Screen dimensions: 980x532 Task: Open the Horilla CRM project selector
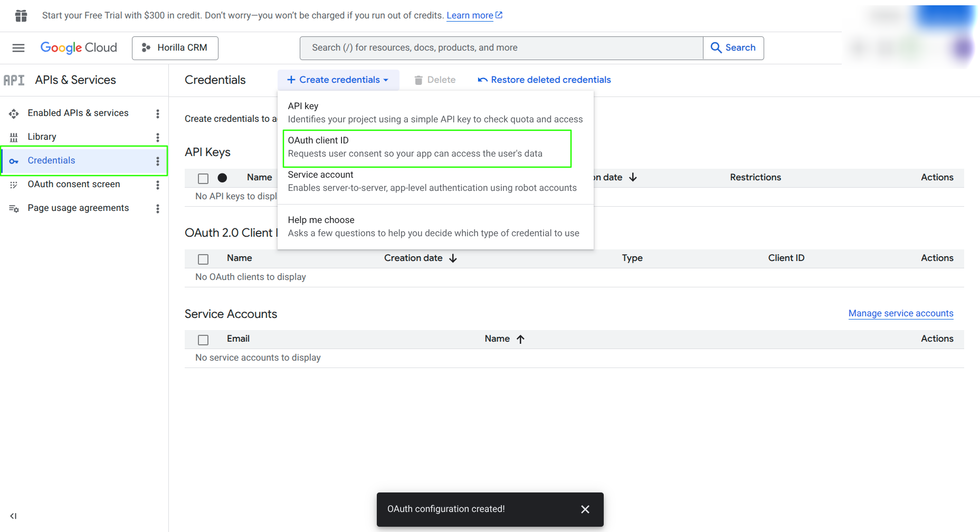pos(175,48)
